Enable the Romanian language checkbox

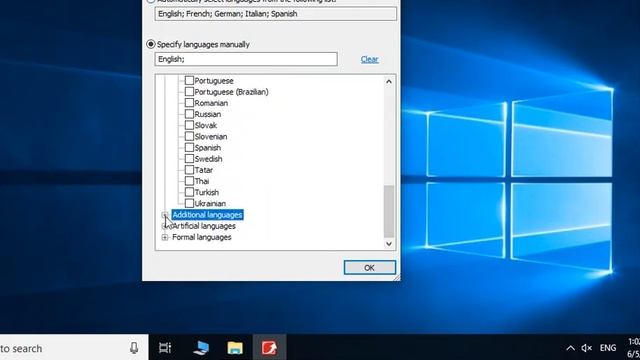tap(189, 102)
